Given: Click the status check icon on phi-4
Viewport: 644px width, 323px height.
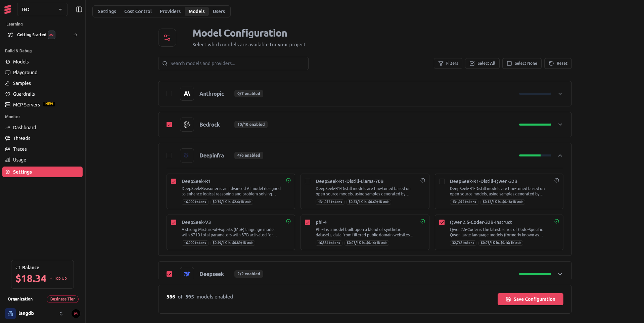Looking at the screenshot, I should 422,222.
